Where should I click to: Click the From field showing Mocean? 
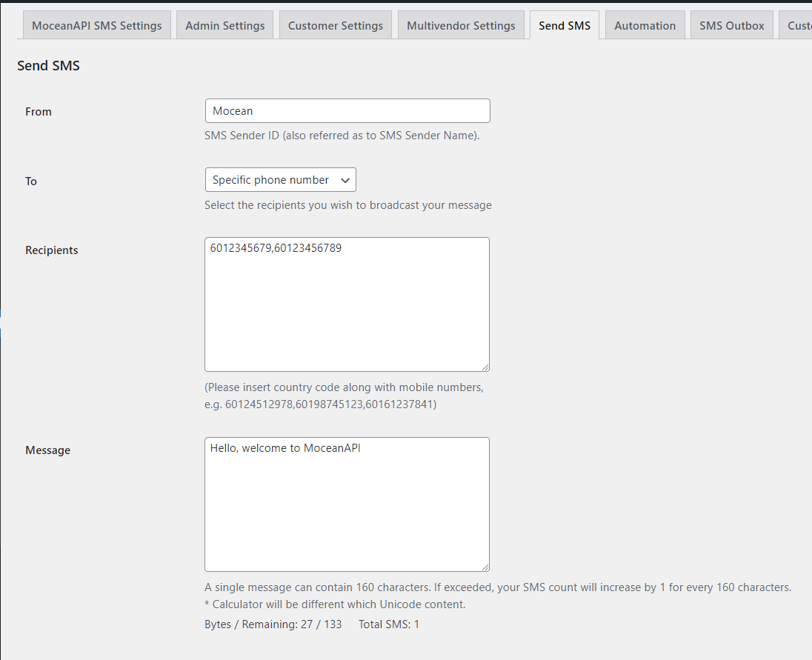point(347,110)
